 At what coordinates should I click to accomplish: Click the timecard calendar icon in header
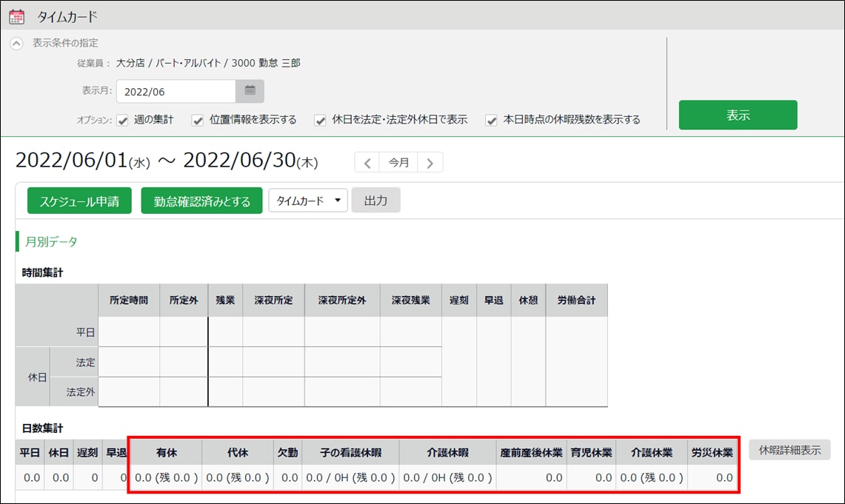point(16,16)
